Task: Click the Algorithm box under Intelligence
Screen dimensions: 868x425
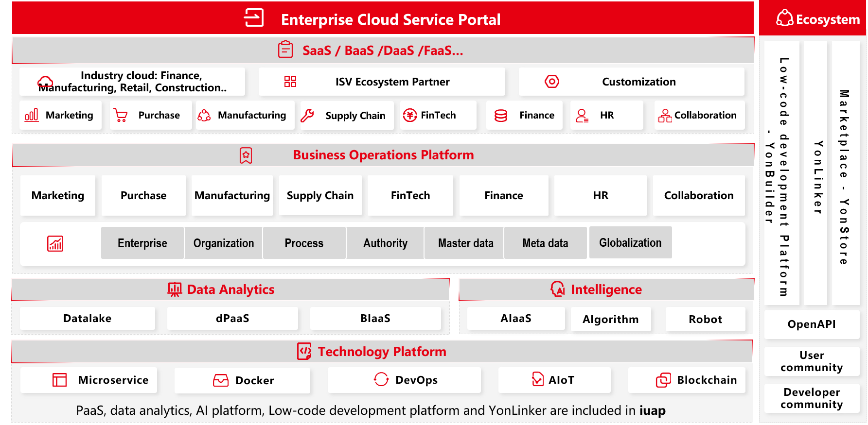Action: (610, 319)
